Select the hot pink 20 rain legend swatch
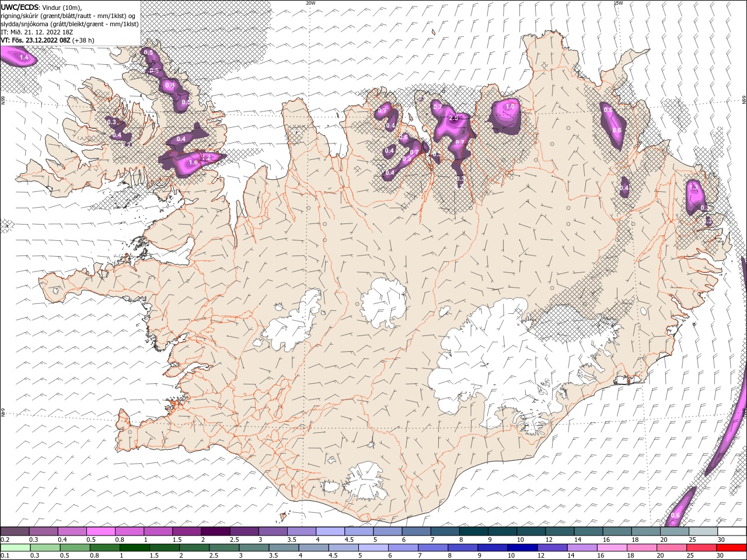The width and height of the screenshot is (747, 560). coord(672,547)
